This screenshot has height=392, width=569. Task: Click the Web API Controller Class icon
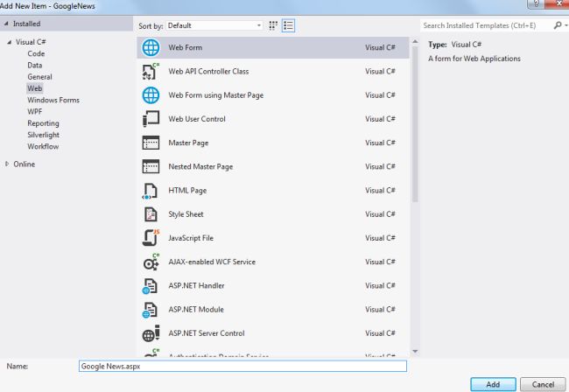coord(151,72)
